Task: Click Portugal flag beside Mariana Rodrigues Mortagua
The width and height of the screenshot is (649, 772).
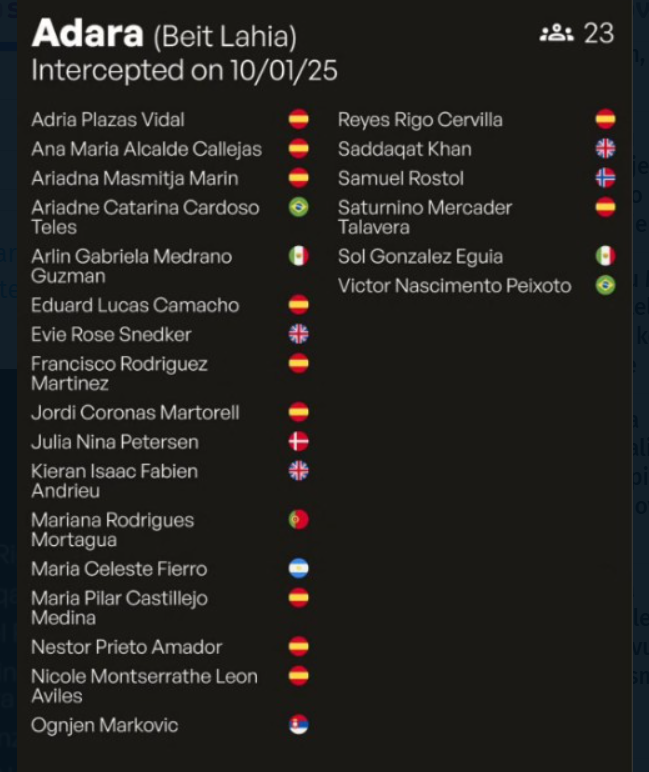Action: [298, 520]
